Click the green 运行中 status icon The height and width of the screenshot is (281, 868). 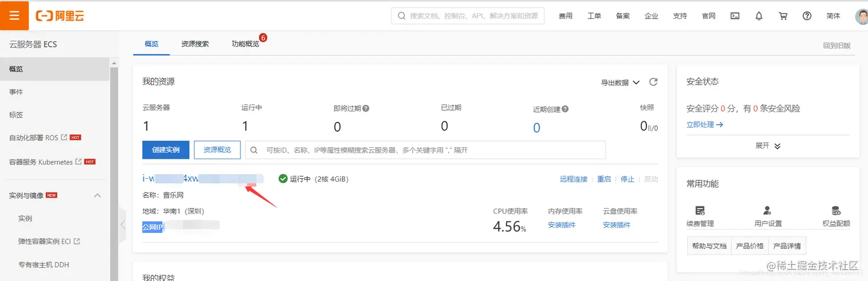pos(282,179)
